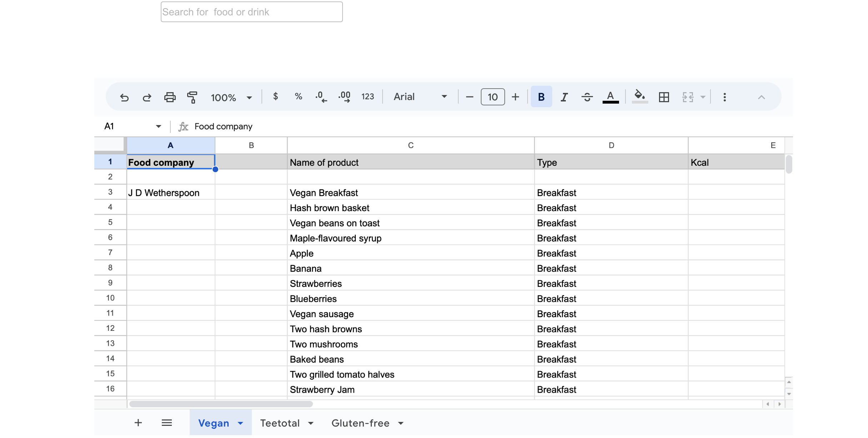Open the All sheets list icon
The image size is (868, 438).
(x=167, y=423)
